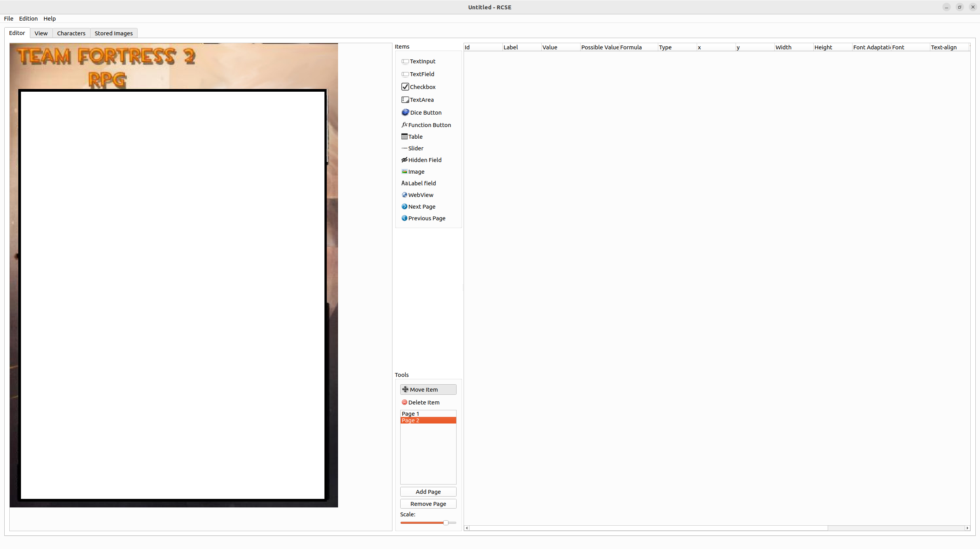Click the Add Page button
This screenshot has width=980, height=549.
[428, 492]
